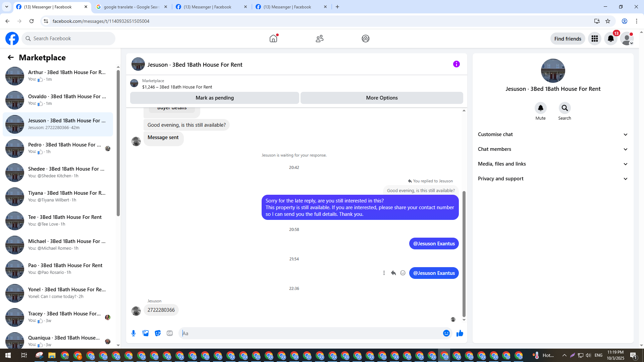Click the browser address bar URL
Viewport: 644px width, 362px height.
coord(101,21)
